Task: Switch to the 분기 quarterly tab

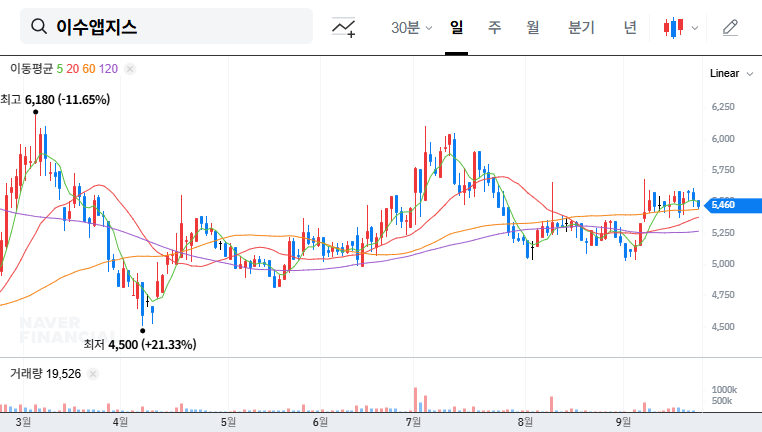Action: pos(581,28)
